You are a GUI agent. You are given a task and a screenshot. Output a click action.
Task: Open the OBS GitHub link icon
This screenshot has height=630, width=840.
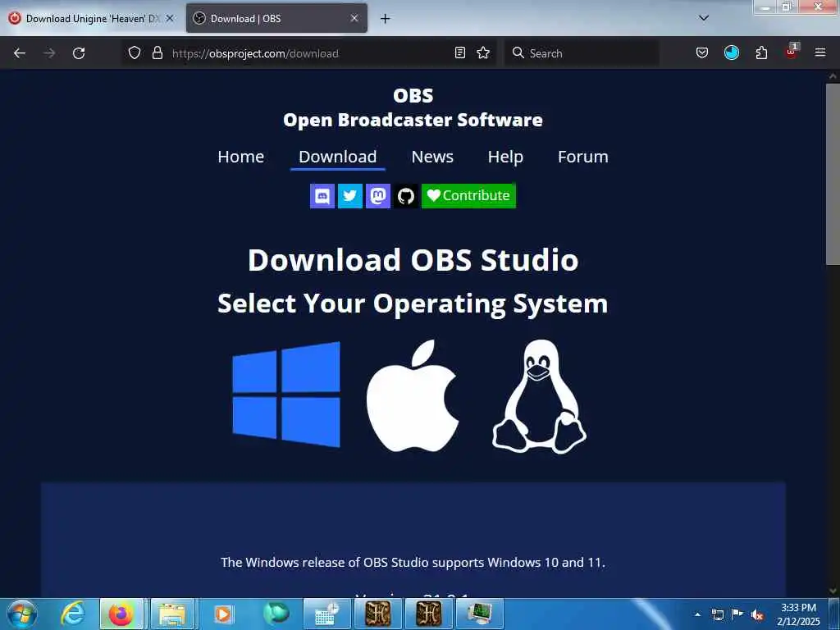pyautogui.click(x=405, y=195)
